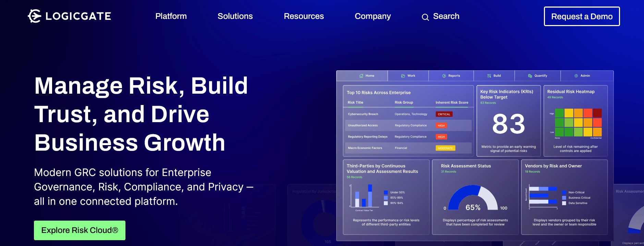The width and height of the screenshot is (644, 246).
Task: Click the Home house icon in dashboard
Action: [x=361, y=76]
